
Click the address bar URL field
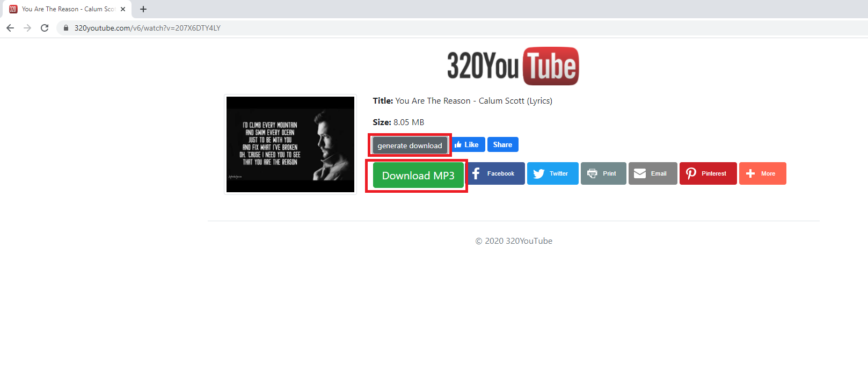(462, 28)
